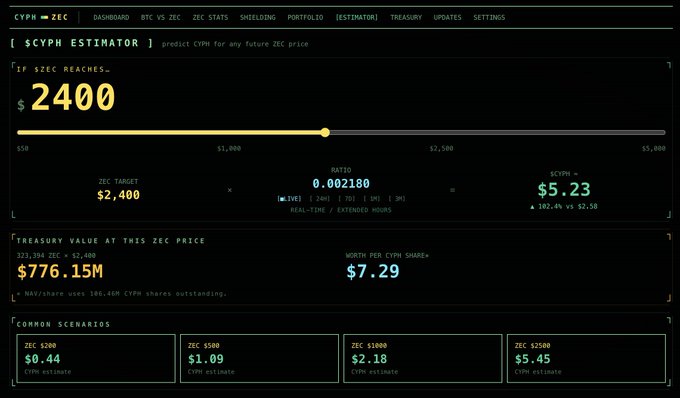Choose the ZEC $1000 scenario card
The height and width of the screenshot is (398, 680).
[x=423, y=359]
